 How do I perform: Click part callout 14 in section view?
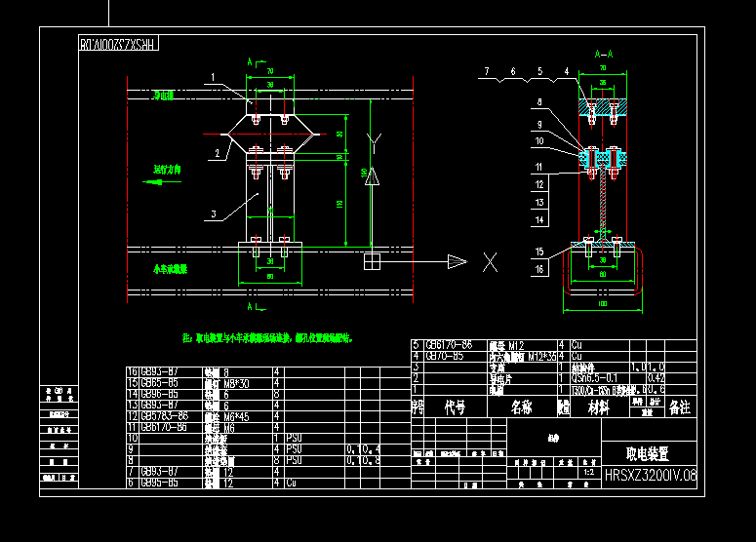click(539, 220)
